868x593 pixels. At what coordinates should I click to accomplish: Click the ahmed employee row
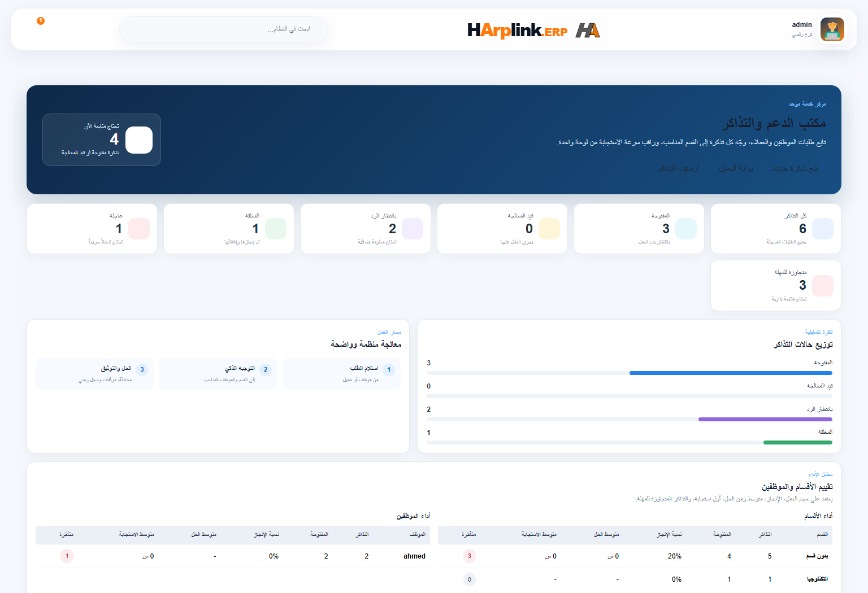[x=233, y=556]
